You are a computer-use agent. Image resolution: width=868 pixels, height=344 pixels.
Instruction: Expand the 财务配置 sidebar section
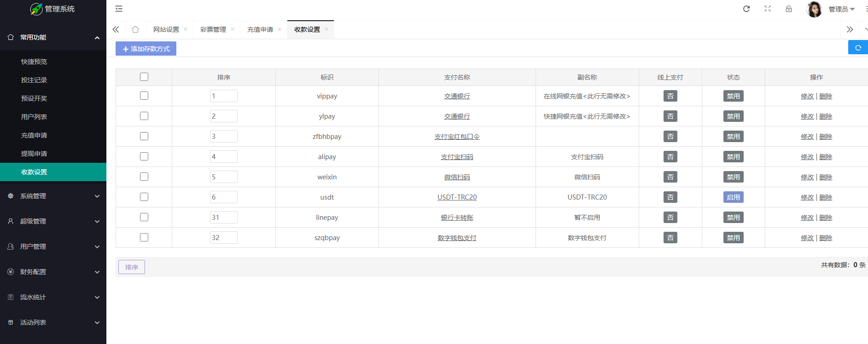(x=53, y=272)
